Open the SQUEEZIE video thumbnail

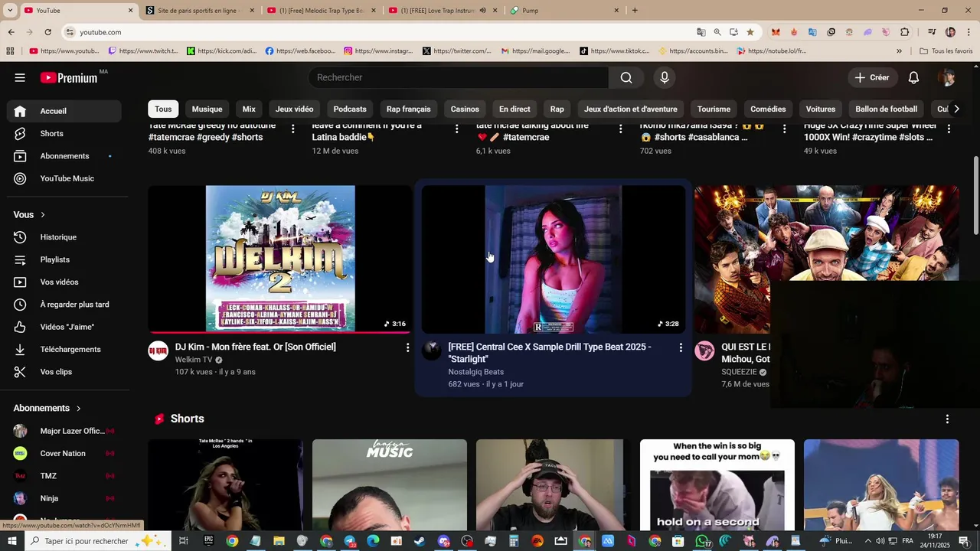tap(826, 259)
